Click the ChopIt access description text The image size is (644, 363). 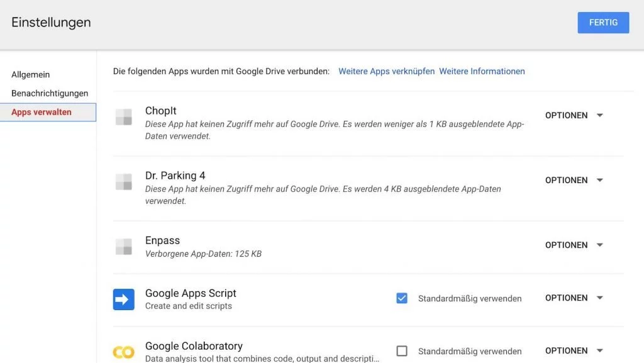coord(335,130)
